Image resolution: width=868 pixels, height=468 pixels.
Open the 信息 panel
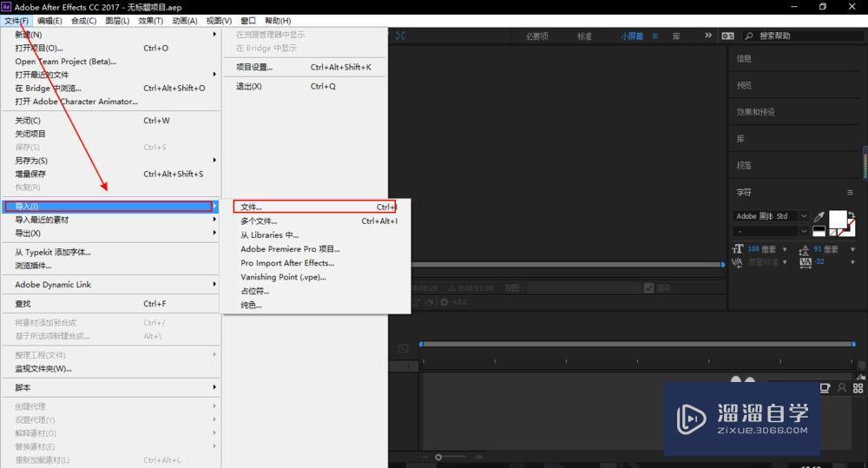(744, 59)
